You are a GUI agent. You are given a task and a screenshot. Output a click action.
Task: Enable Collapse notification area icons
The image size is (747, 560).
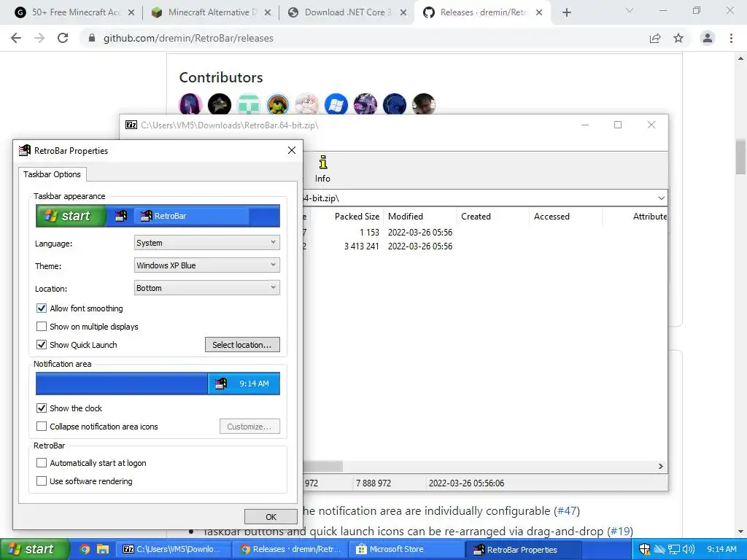coord(42,426)
